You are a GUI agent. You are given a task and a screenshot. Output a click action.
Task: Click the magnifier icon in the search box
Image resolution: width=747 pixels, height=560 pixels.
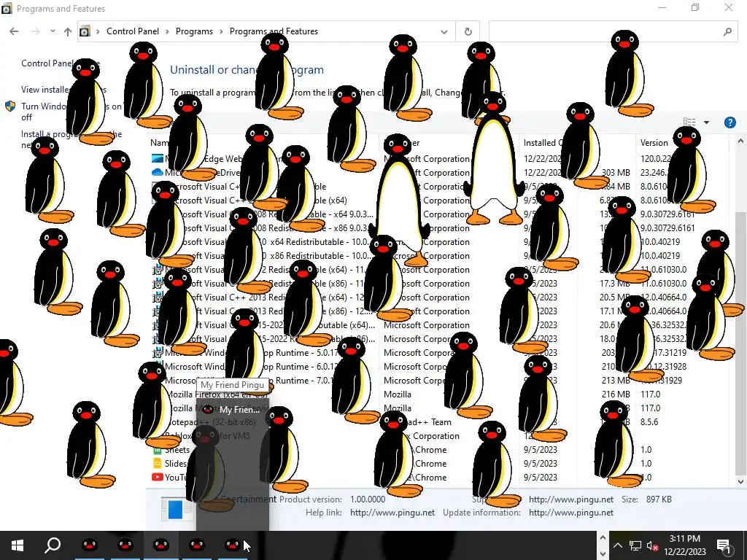pos(727,31)
